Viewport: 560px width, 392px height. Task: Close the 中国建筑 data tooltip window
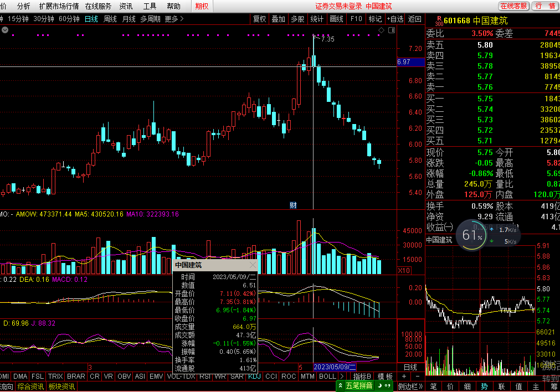pyautogui.click(x=253, y=265)
